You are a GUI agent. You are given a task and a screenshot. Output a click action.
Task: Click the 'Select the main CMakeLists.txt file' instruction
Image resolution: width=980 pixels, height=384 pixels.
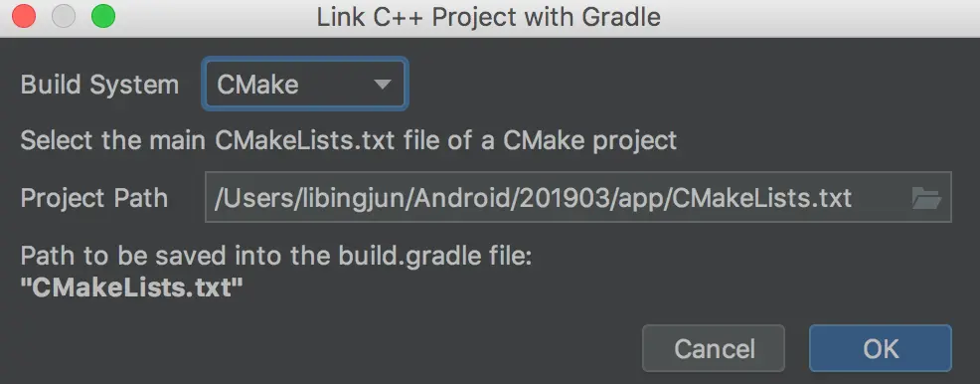(x=349, y=140)
